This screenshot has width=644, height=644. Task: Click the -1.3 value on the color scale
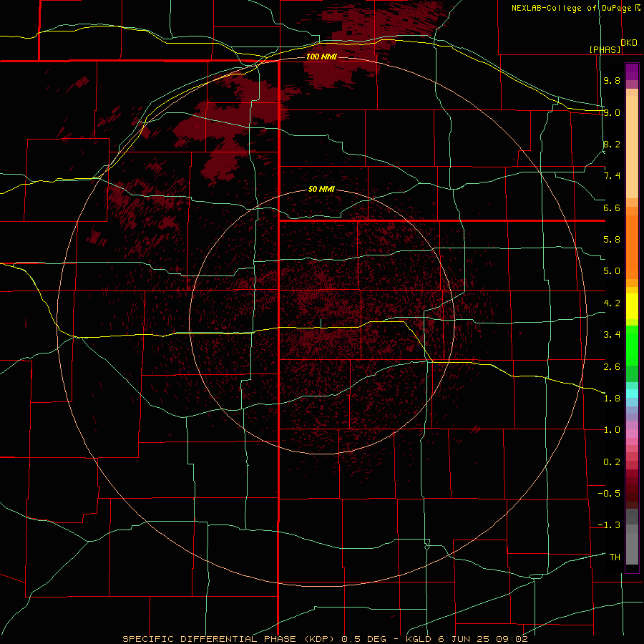[609, 525]
